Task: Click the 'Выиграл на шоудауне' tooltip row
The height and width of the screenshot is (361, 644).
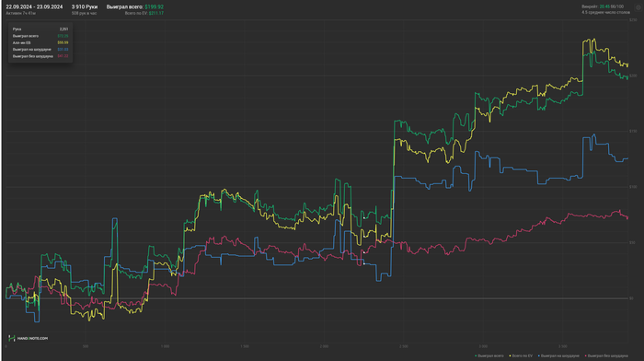Action: pyautogui.click(x=40, y=50)
